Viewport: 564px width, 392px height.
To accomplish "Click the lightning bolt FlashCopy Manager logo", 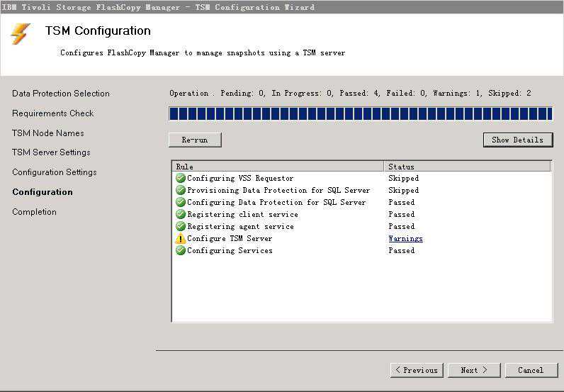I will coord(21,34).
